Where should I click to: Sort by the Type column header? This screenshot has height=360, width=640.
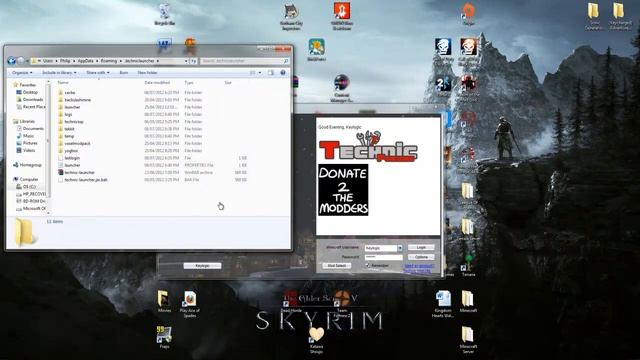pos(189,82)
